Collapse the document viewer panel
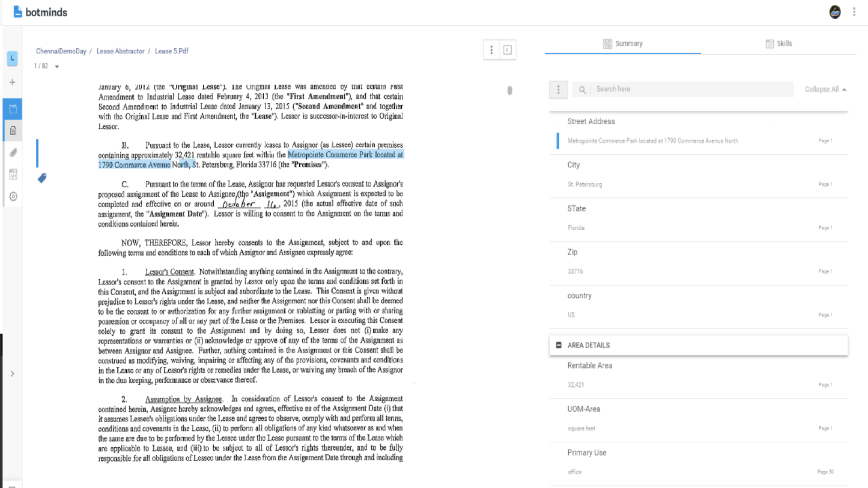This screenshot has width=868, height=488. 507,50
